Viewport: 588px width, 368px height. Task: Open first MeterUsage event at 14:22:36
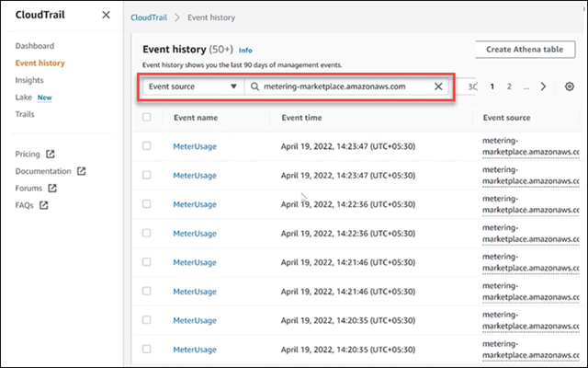(x=195, y=204)
